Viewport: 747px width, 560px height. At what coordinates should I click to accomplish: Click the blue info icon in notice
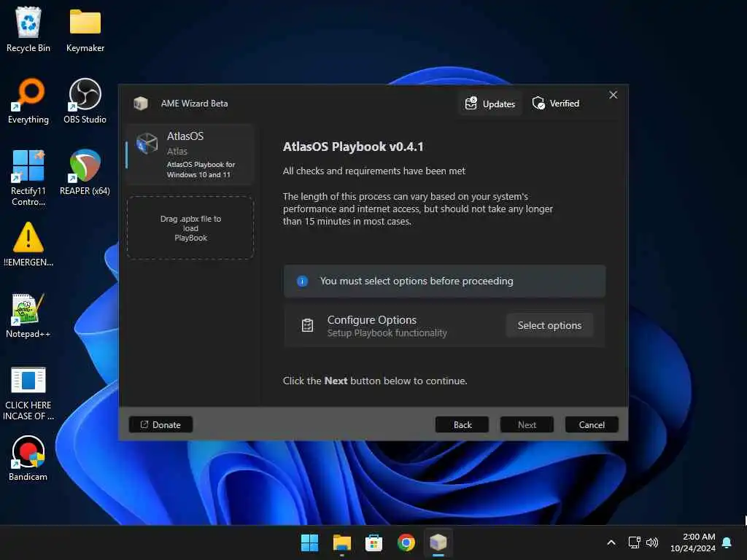point(302,281)
